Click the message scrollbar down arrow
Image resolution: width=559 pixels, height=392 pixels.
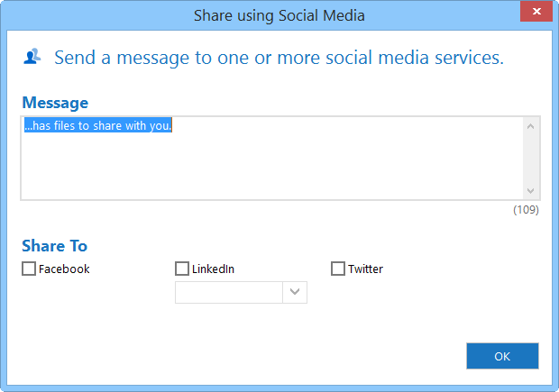pos(530,191)
